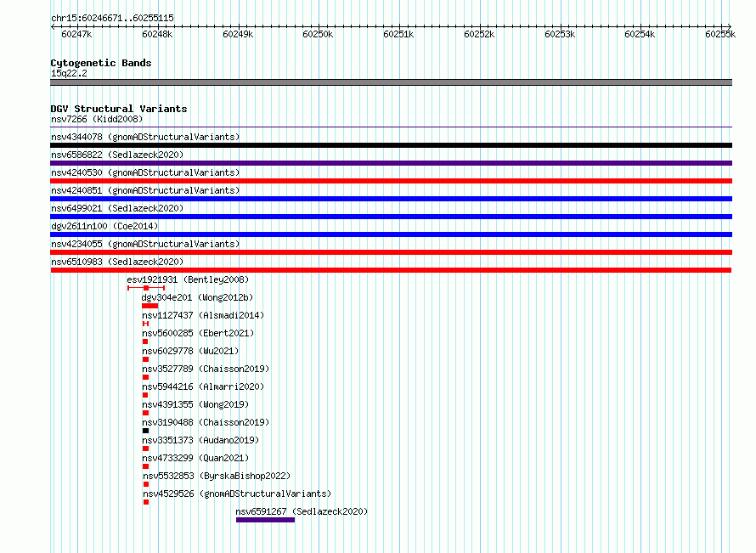
Task: Open nsv6591267 (Sedlazeck2020) variant label
Action: point(302,511)
